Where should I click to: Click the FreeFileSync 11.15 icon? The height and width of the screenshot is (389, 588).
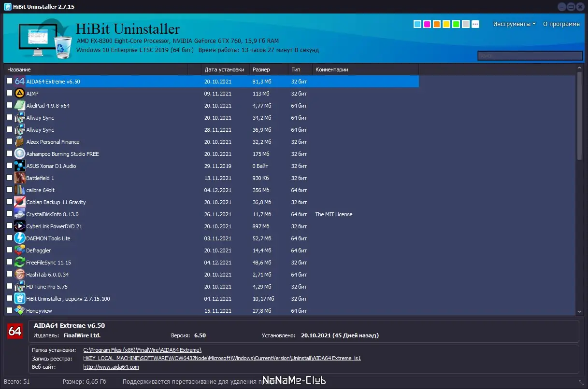[x=19, y=262]
